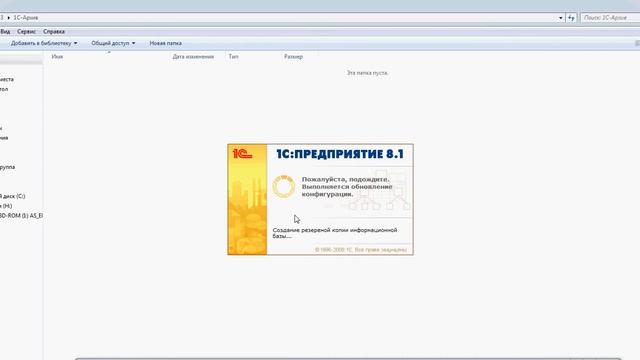Click the address bar refresh icon
640x360 pixels.
571,18
